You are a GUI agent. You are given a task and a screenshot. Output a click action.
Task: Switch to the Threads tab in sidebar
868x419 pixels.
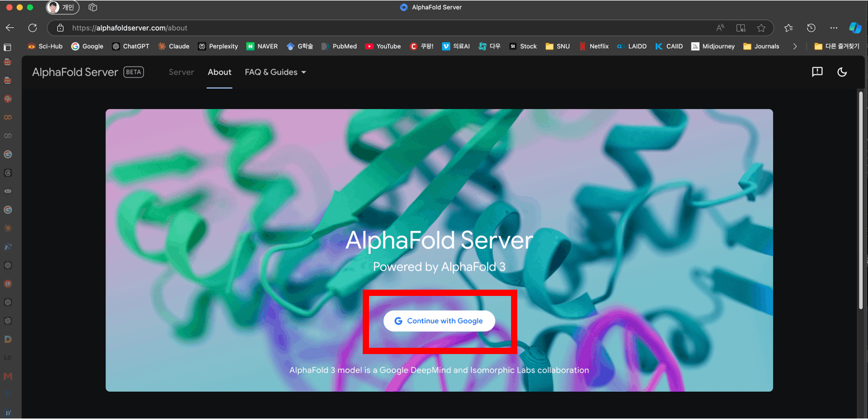(8, 173)
